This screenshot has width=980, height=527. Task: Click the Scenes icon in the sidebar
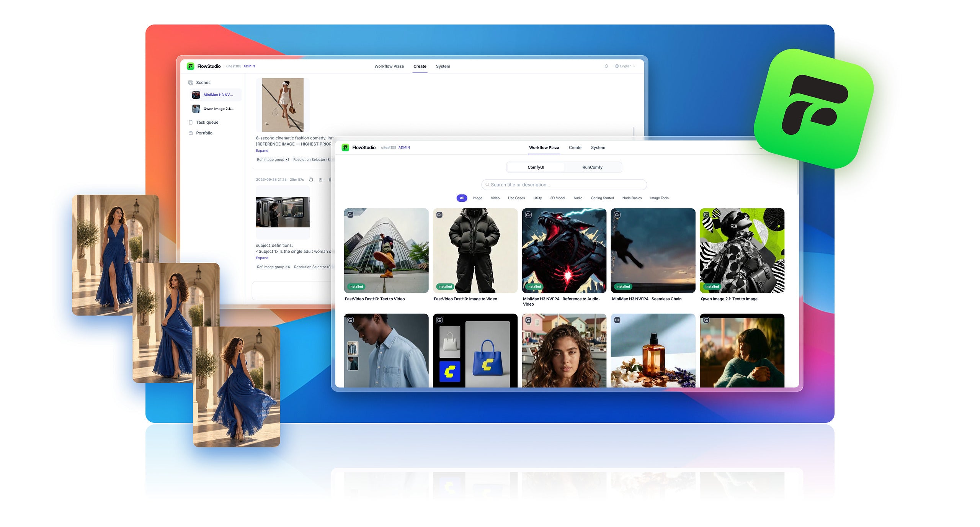click(191, 82)
